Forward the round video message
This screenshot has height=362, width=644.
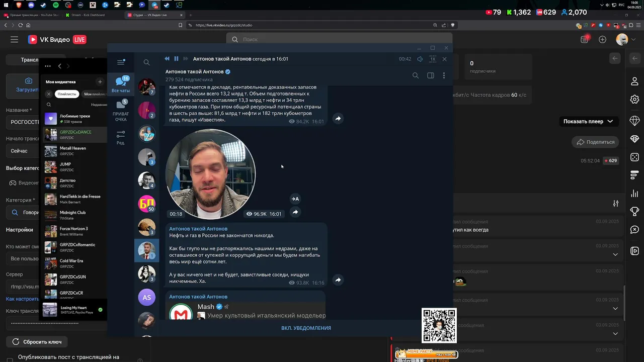point(295,212)
